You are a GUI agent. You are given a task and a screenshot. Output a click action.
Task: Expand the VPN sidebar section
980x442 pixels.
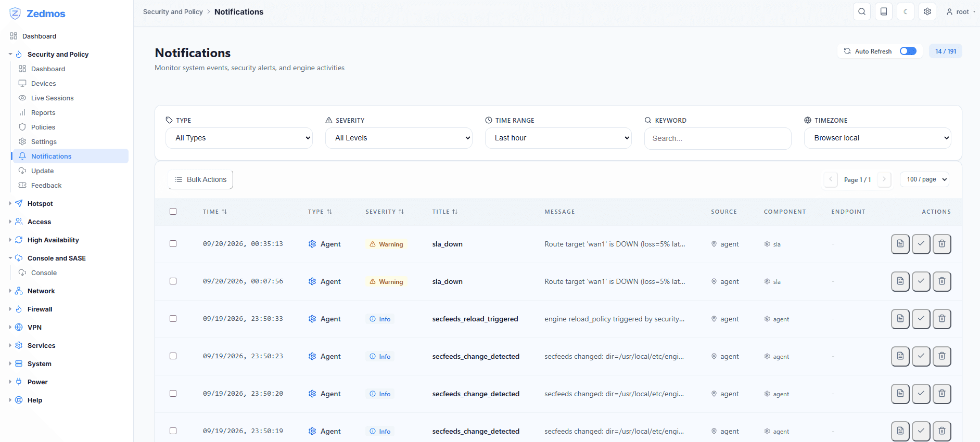[x=34, y=327]
